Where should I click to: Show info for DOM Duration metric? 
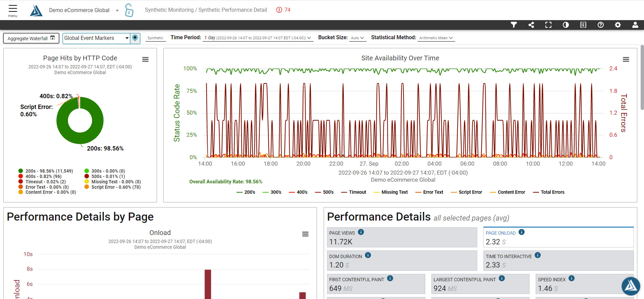tap(368, 255)
